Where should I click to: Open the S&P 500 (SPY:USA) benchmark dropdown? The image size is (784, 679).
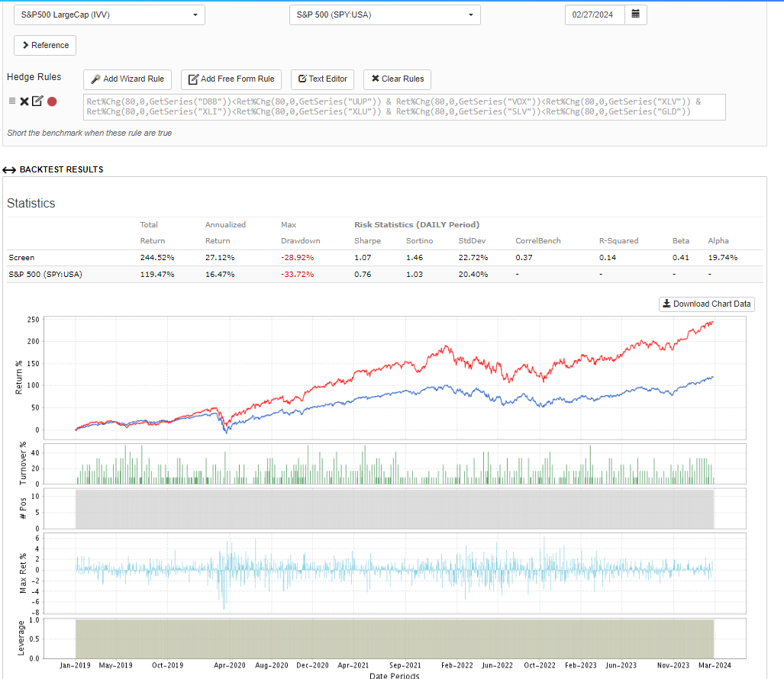pos(384,14)
